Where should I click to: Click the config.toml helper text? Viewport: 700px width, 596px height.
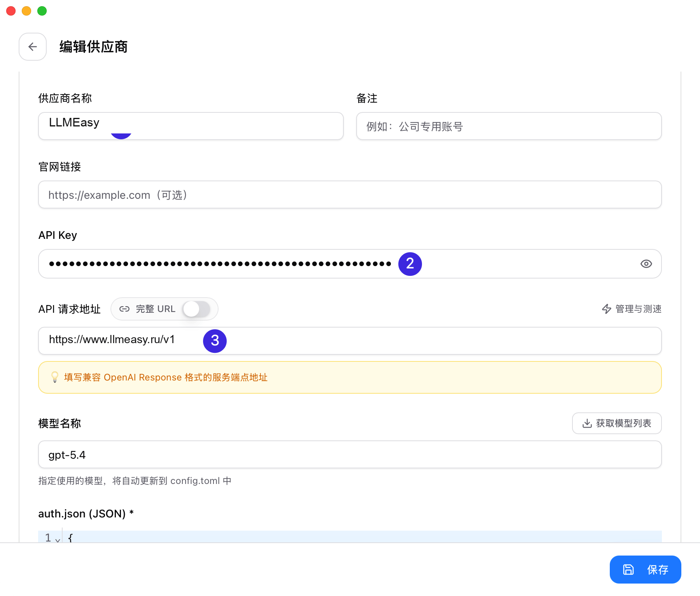(x=135, y=481)
